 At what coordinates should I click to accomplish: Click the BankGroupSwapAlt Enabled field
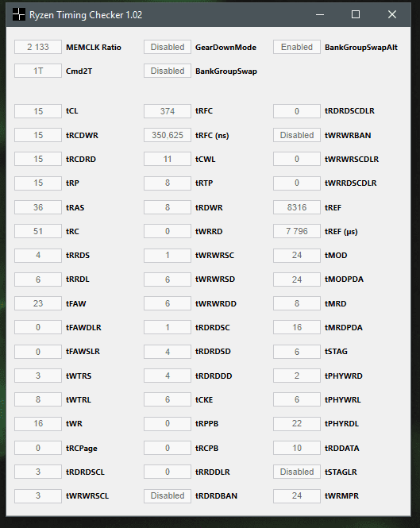(297, 47)
